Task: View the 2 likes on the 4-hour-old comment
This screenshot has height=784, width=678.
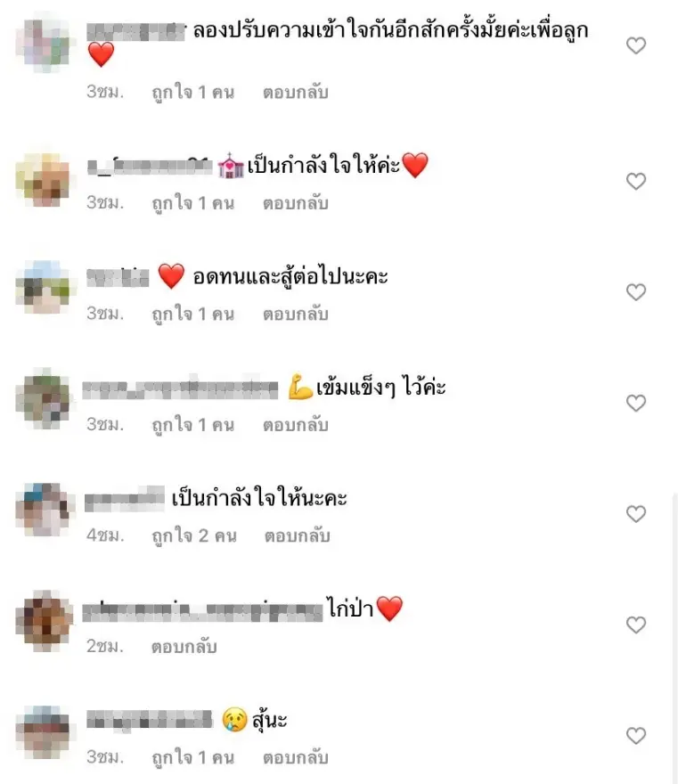Action: 194,536
